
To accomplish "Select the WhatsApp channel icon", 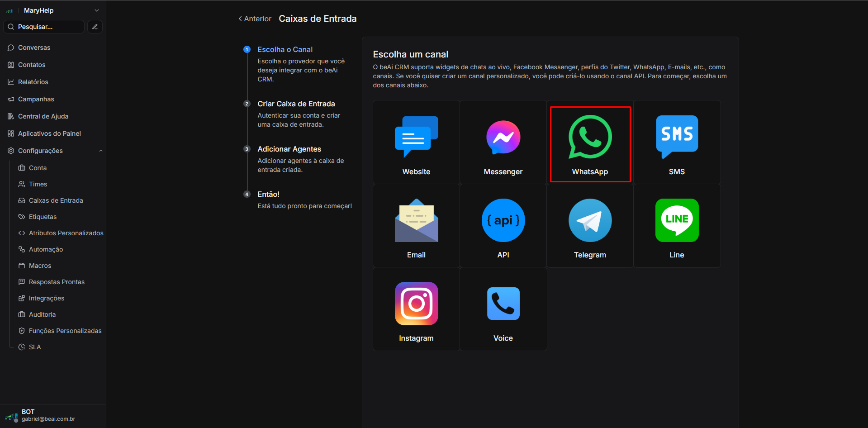I will (590, 137).
